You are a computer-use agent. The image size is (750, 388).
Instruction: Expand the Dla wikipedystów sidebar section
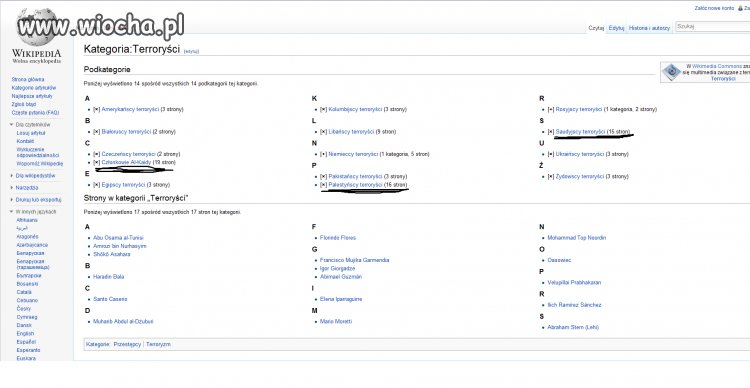click(x=11, y=176)
